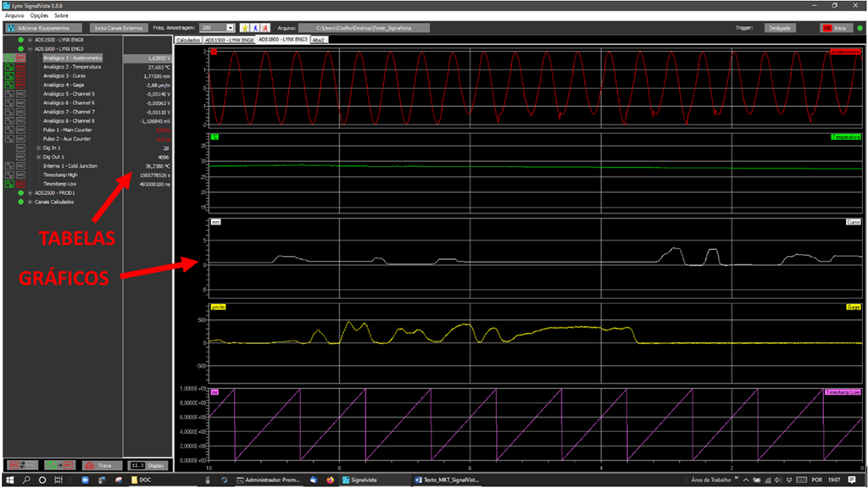Click the green status dot of ADS1500 - LYNX ENG8
Screen dimensions: 868x488
click(20, 40)
